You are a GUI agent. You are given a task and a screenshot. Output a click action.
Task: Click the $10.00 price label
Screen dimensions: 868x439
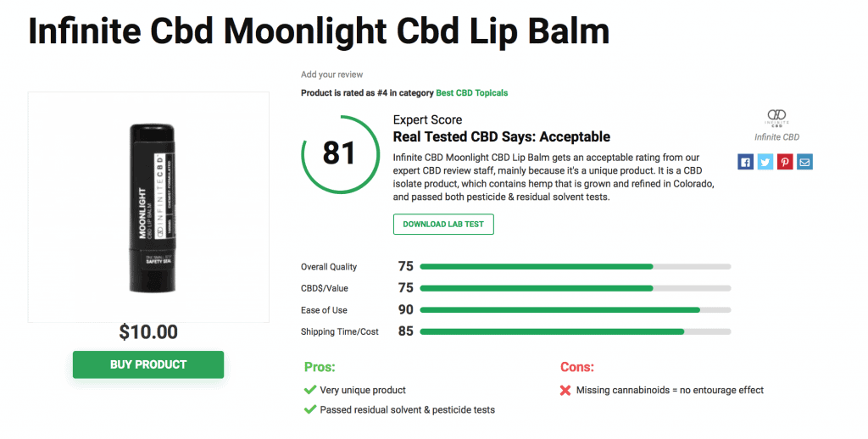click(x=148, y=332)
